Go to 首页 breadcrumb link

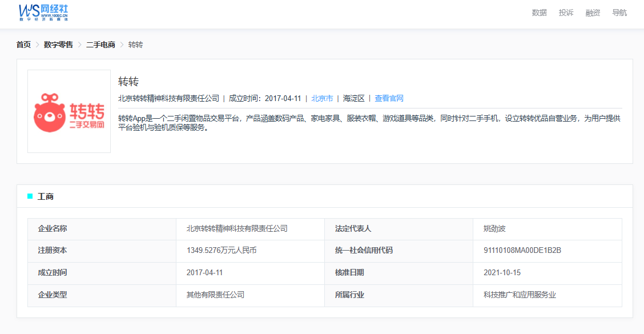click(x=23, y=45)
